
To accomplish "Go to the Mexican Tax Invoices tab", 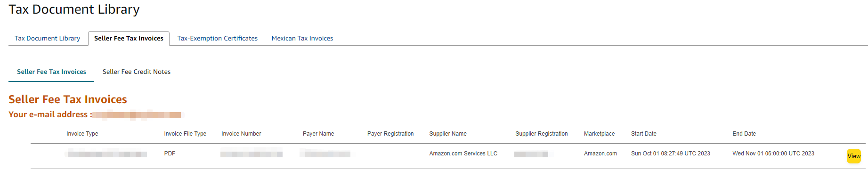I will coord(302,38).
